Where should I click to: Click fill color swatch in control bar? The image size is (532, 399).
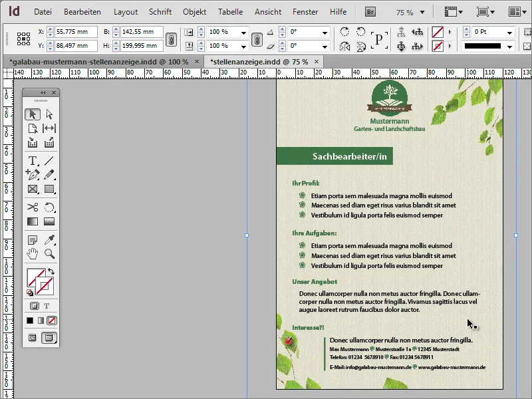click(438, 32)
